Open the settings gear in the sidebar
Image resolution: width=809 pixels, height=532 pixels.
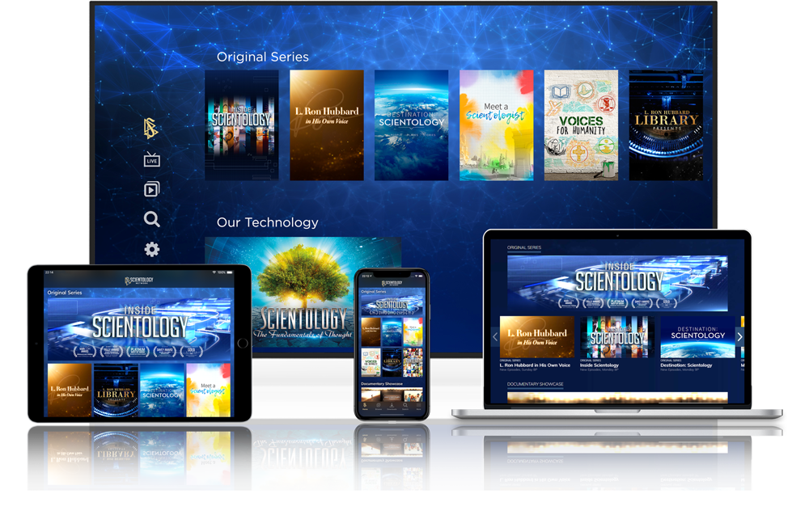pos(151,250)
